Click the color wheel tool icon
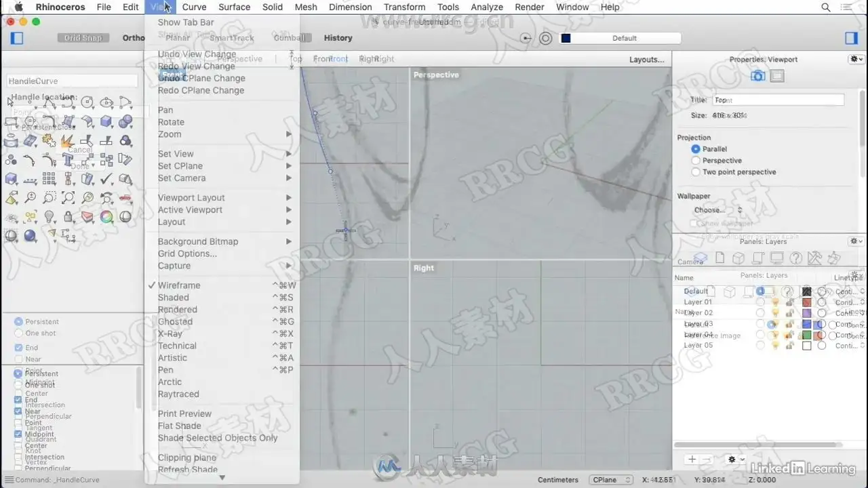Viewport: 868px width, 488px height. click(106, 217)
